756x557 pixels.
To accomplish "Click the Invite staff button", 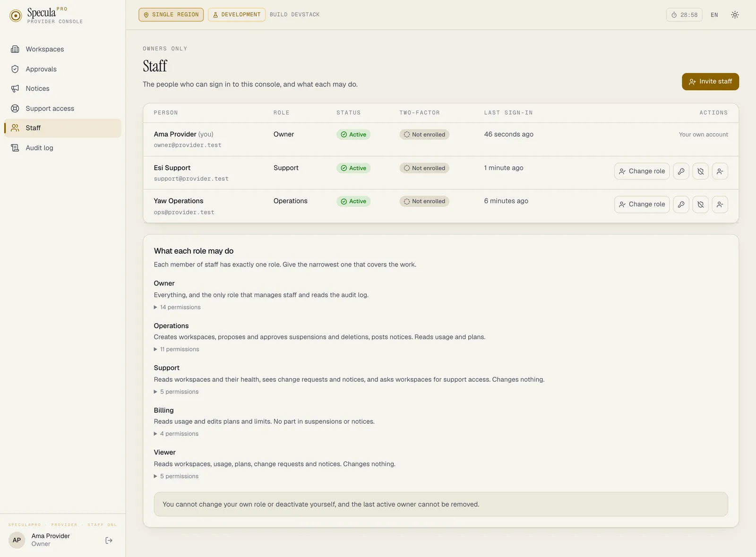I will (710, 82).
